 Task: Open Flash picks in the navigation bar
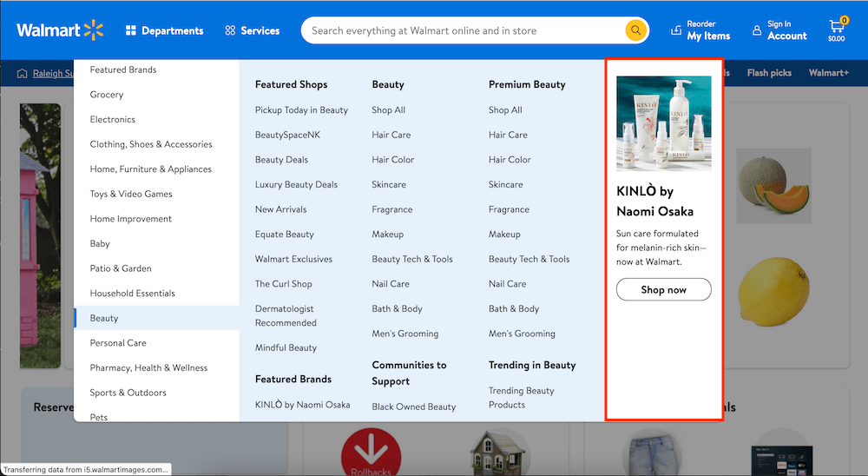click(769, 73)
